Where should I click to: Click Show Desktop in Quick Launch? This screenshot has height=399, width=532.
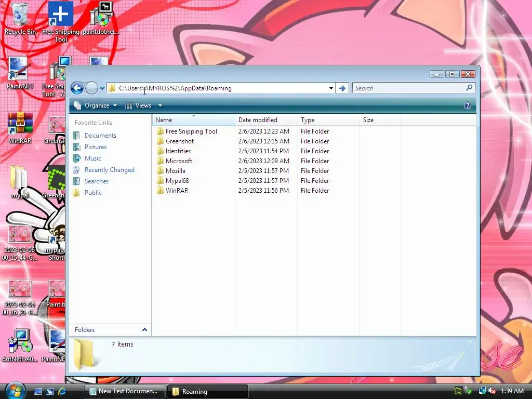[x=37, y=391]
